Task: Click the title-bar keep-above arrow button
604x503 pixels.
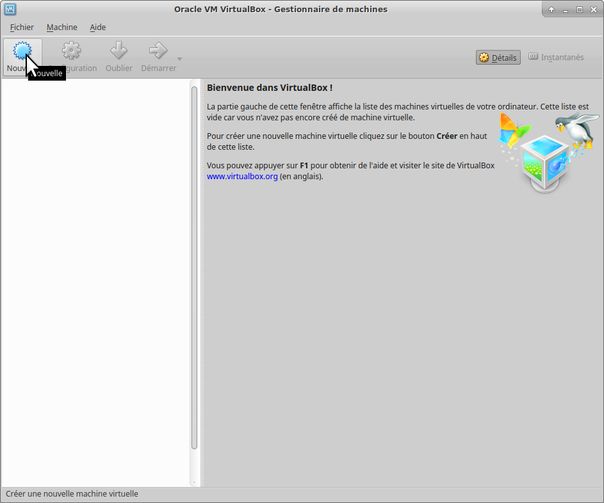Action: (551, 10)
